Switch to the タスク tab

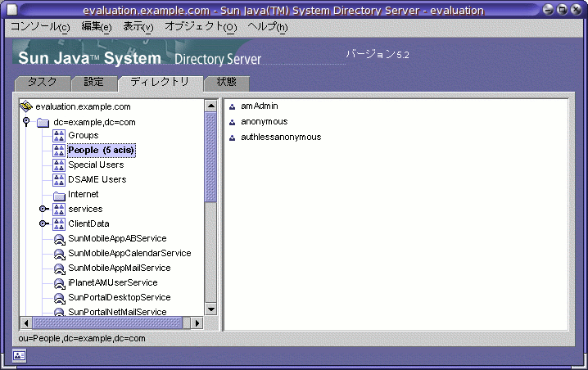[43, 83]
